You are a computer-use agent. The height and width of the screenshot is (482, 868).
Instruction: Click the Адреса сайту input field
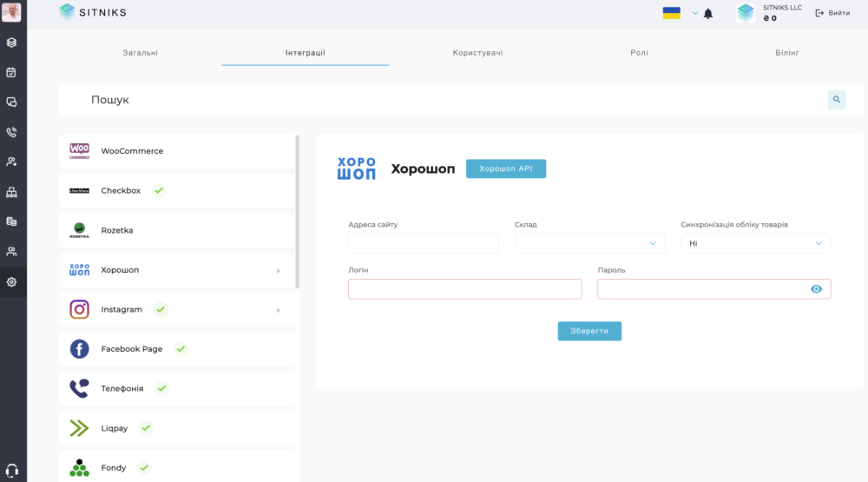click(x=424, y=243)
